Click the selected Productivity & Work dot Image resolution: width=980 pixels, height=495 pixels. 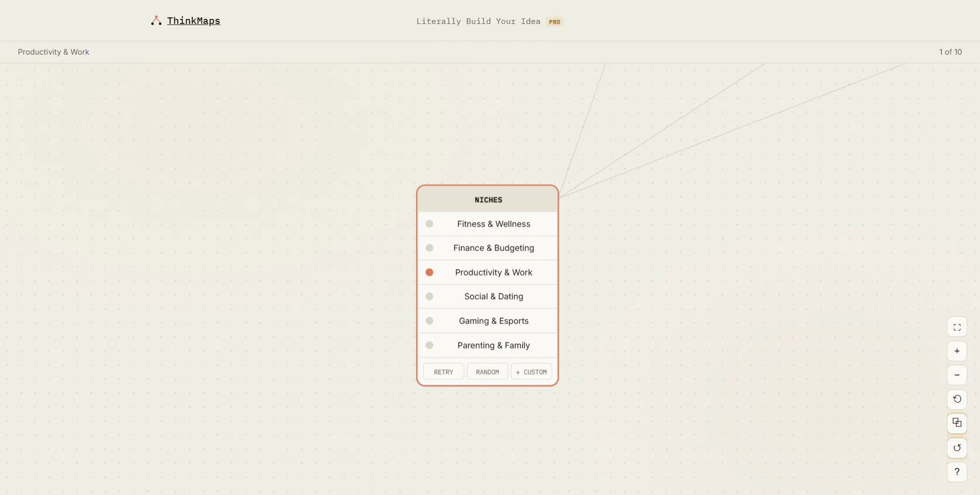coord(429,272)
